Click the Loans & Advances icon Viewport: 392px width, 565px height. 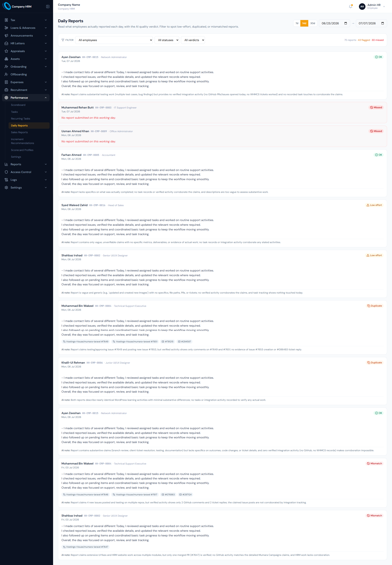(6, 28)
